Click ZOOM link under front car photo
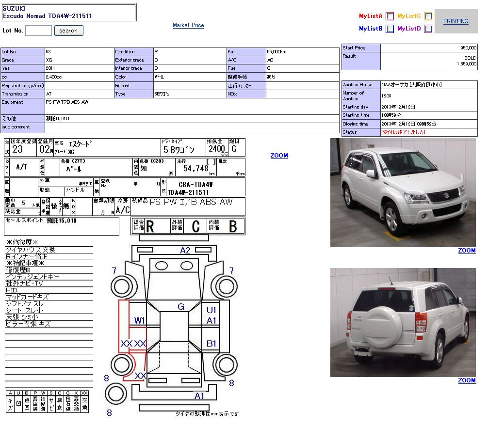504x426 pixels. tap(467, 251)
